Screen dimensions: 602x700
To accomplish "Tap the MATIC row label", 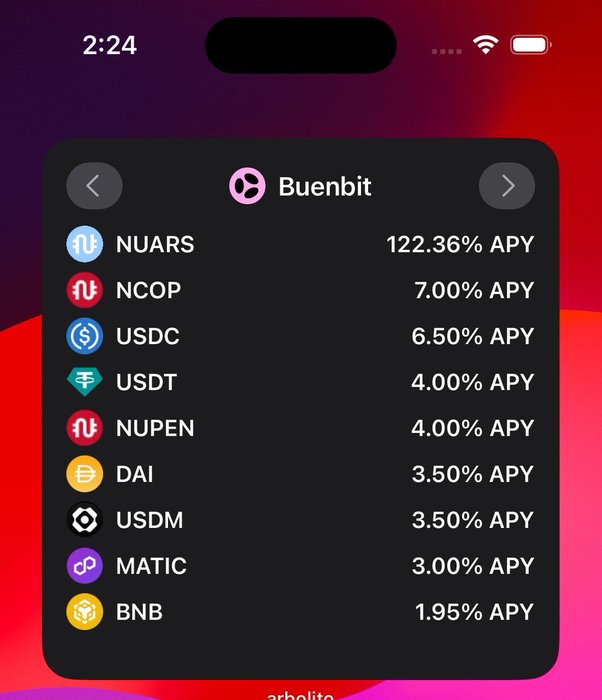I will point(151,566).
